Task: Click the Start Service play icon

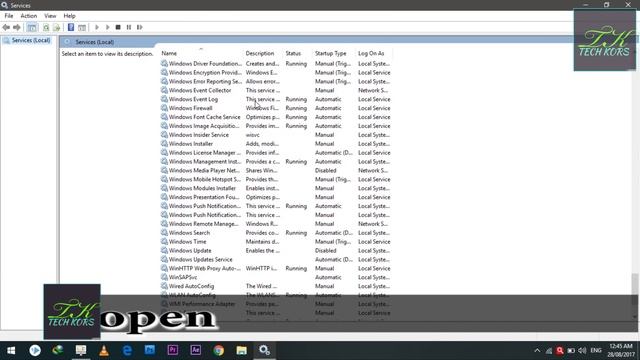Action: point(97,27)
